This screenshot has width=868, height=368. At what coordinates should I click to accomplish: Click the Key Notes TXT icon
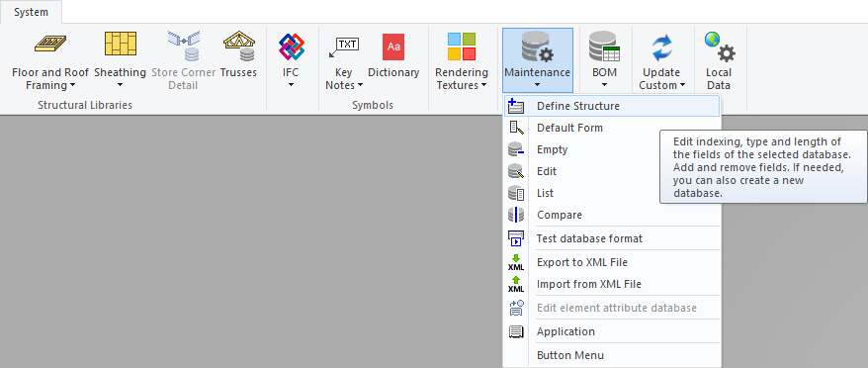(x=344, y=47)
